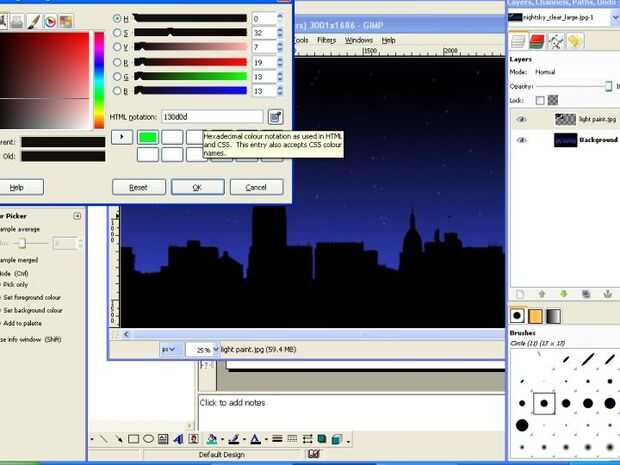This screenshot has height=465, width=620.
Task: Click into the HTML notation field
Action: [x=212, y=117]
